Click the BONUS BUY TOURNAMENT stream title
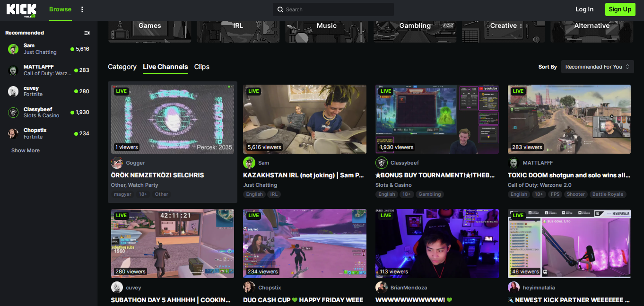This screenshot has width=644, height=306. tap(435, 175)
